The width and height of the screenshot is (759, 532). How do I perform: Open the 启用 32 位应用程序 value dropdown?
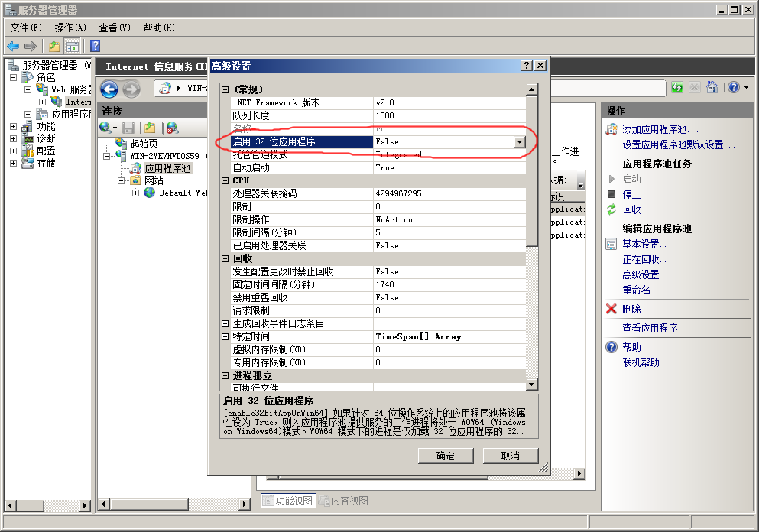[520, 141]
